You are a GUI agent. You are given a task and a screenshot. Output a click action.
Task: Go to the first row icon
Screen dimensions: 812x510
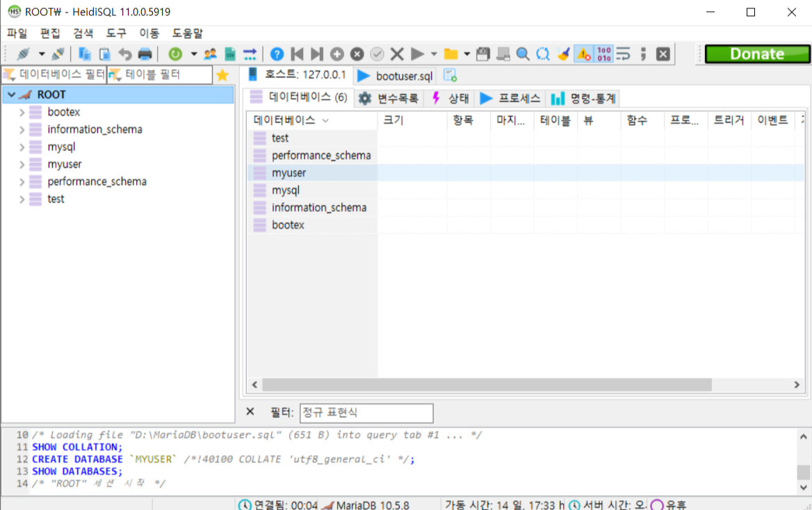(297, 54)
